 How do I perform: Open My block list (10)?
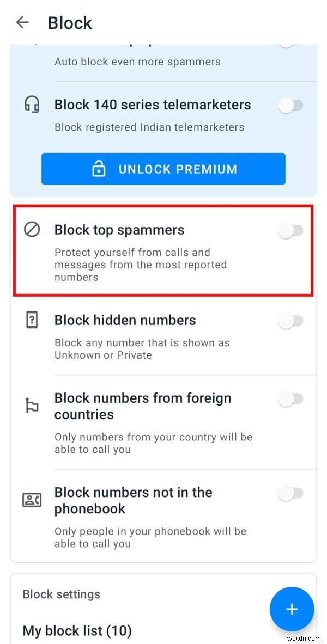coord(77,630)
